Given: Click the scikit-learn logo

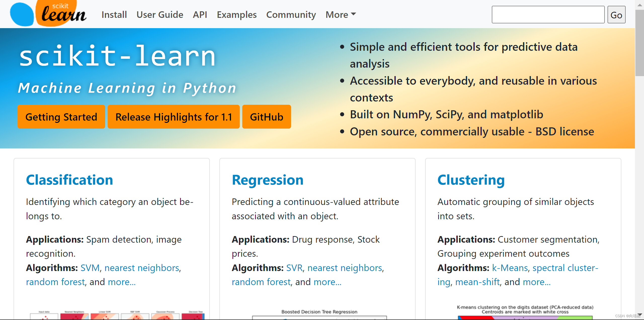Looking at the screenshot, I should (48, 14).
